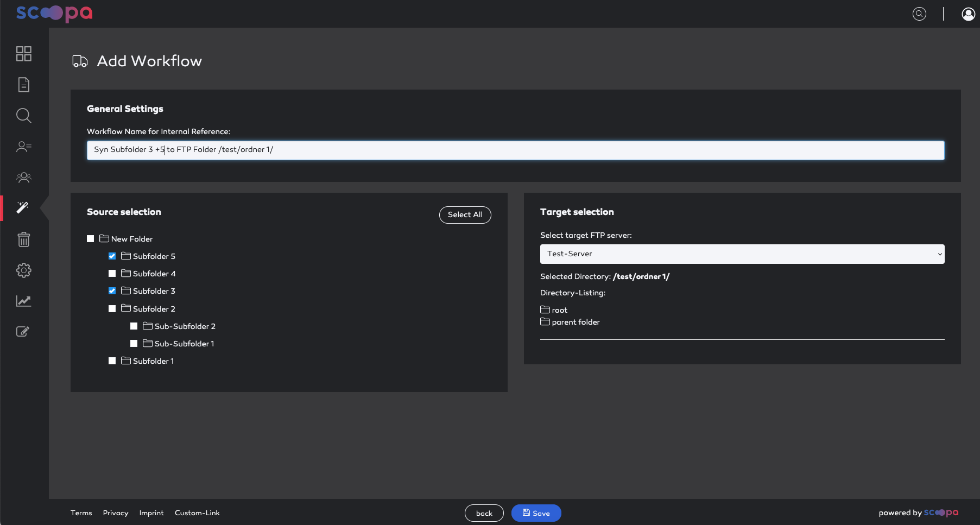Click the sidebar search magnifier icon
This screenshot has width=980, height=525.
tap(24, 116)
